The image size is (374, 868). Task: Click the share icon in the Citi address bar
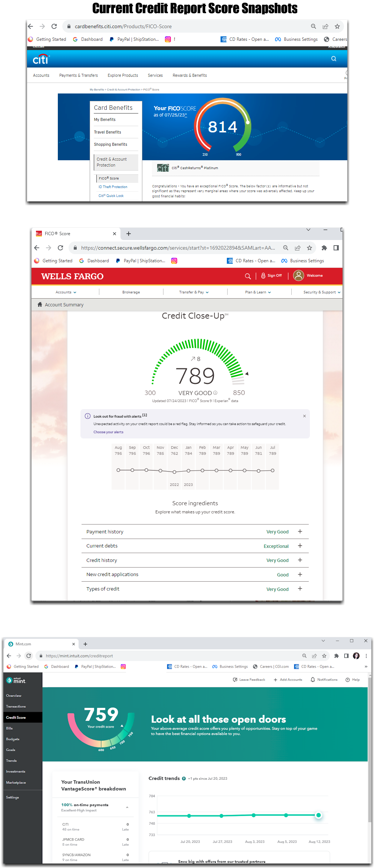click(x=325, y=26)
